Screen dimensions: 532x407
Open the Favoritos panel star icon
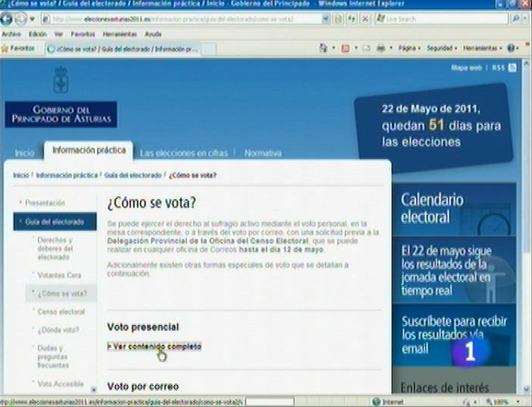point(6,48)
